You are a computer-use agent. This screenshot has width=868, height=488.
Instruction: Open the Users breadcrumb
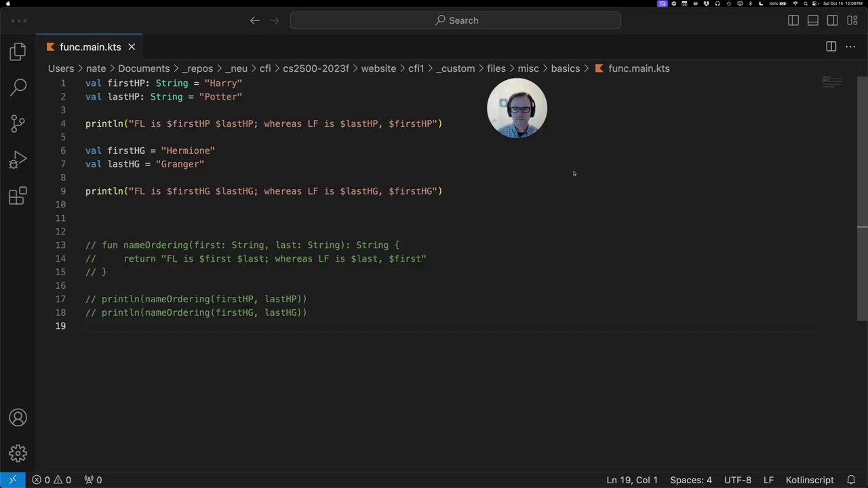tap(61, 68)
